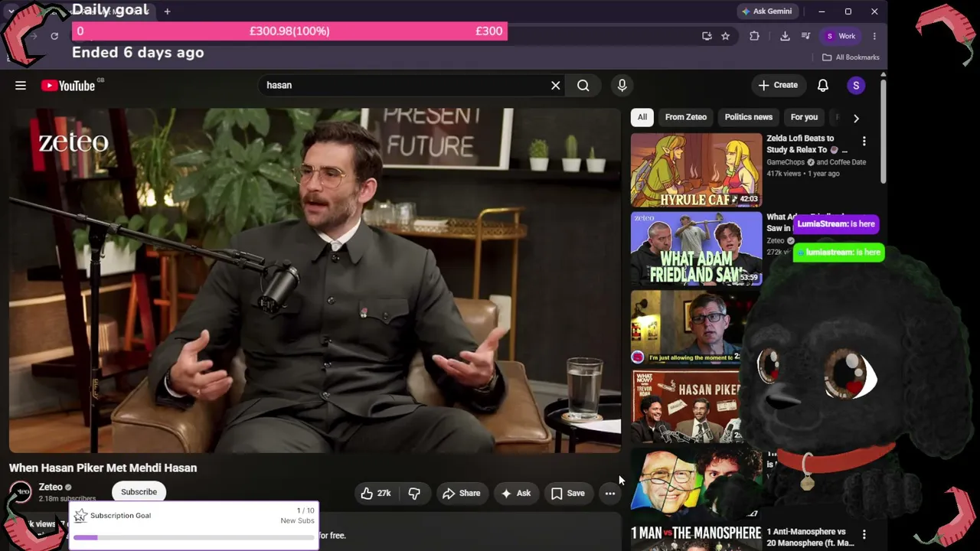
Task: Clear the search box with the X
Action: coord(556,85)
